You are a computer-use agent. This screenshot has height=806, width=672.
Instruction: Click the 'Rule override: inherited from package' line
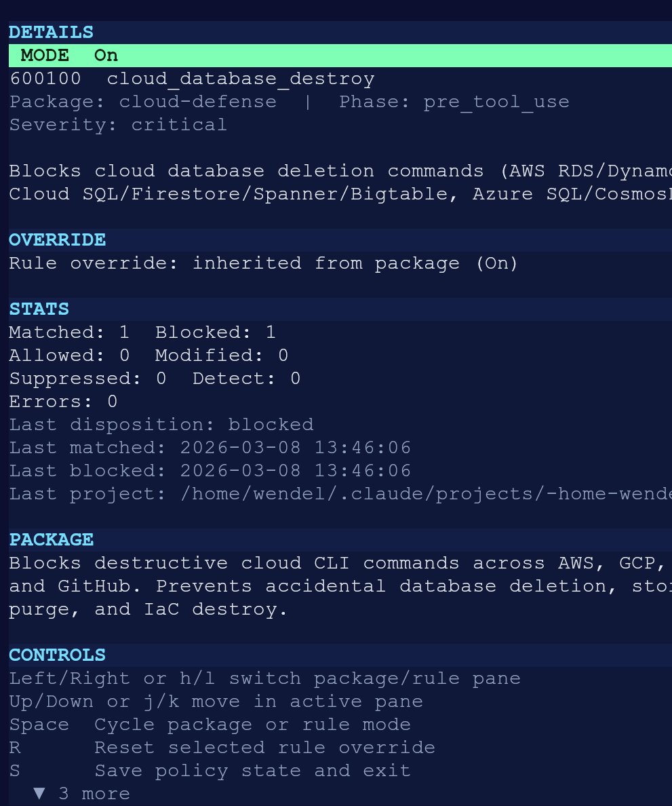pyautogui.click(x=263, y=263)
